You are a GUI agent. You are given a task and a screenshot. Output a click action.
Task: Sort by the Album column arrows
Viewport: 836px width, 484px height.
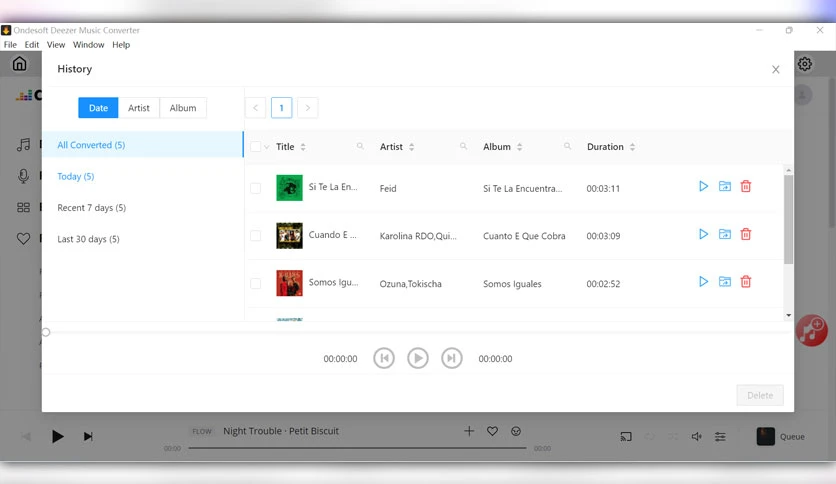[519, 147]
